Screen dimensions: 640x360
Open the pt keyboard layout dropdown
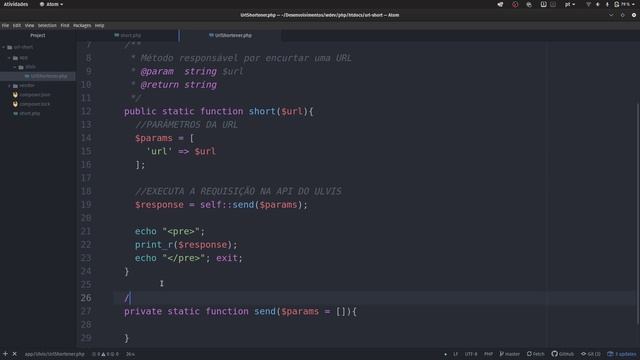(x=569, y=4)
